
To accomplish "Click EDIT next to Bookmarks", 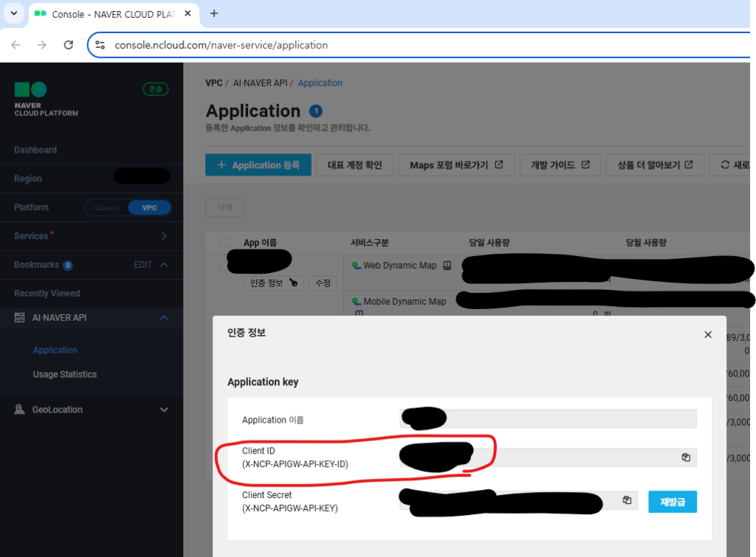I will (142, 265).
